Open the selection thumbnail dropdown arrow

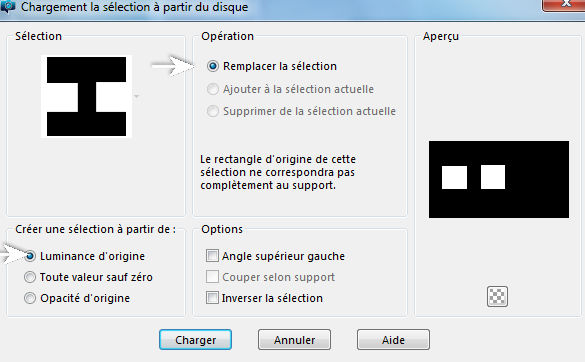click(137, 96)
